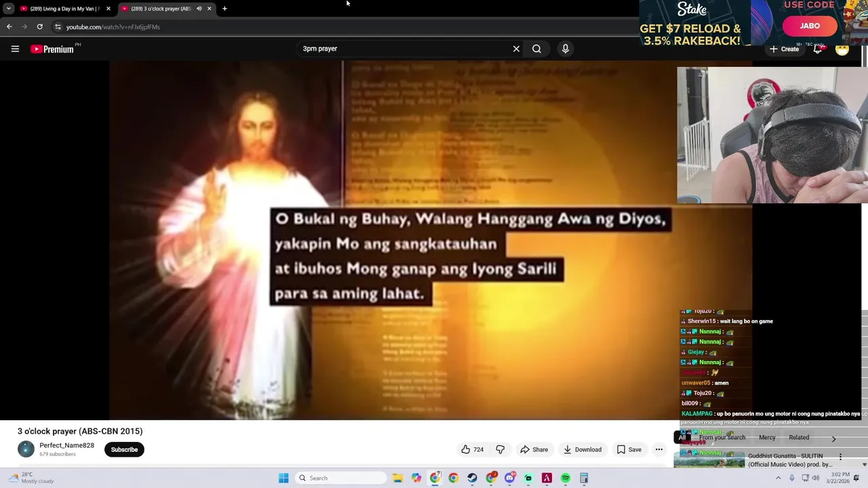Open Windows Start menu

pyautogui.click(x=283, y=478)
